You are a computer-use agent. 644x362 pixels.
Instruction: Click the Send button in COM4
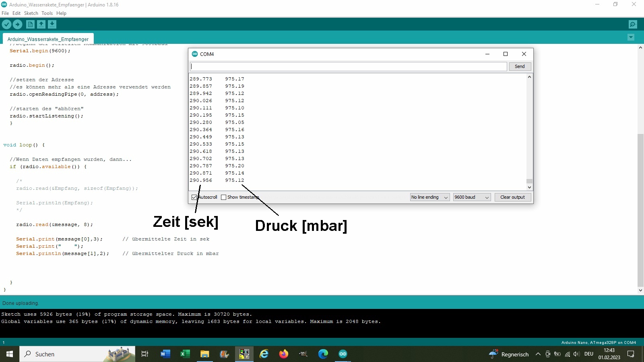point(520,66)
